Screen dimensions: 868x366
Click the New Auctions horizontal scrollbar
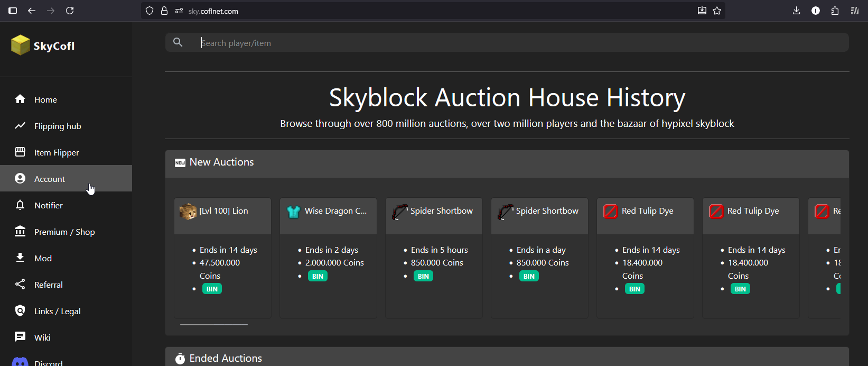214,324
